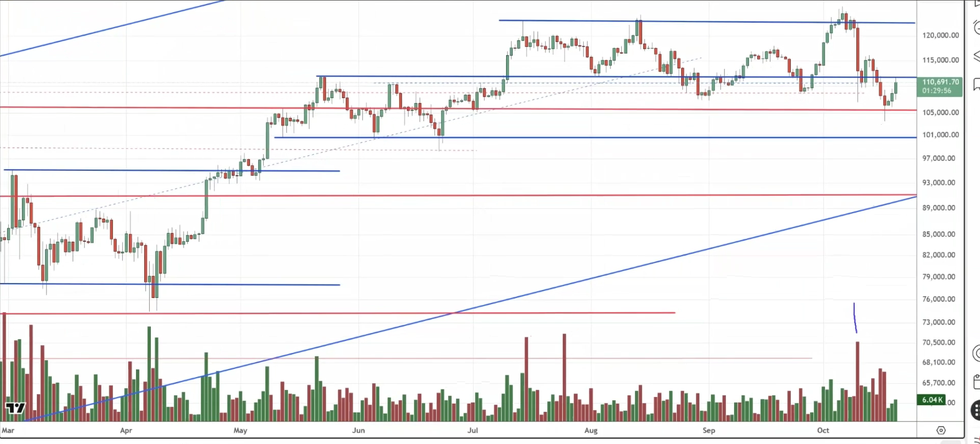Select the hand-drawn blue mark above volume spike
Viewport: 980px width, 444px height.
(855, 318)
